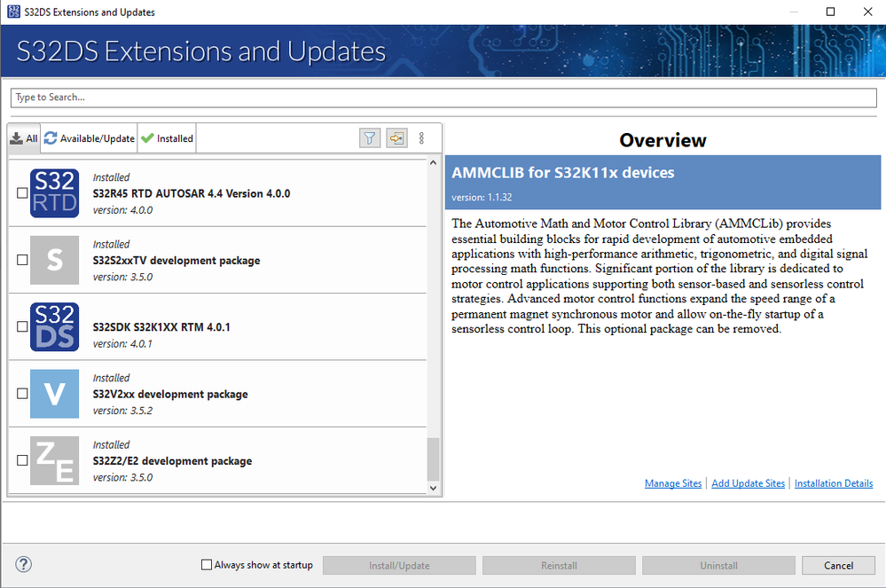The width and height of the screenshot is (886, 588).
Task: Check the S32S2xxTV development package checkbox
Action: click(22, 260)
